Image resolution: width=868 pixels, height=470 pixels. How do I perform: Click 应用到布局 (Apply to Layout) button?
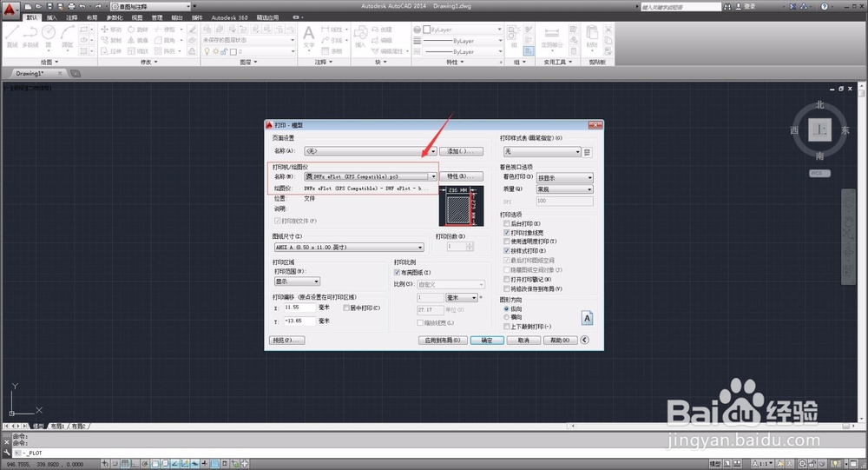(443, 341)
